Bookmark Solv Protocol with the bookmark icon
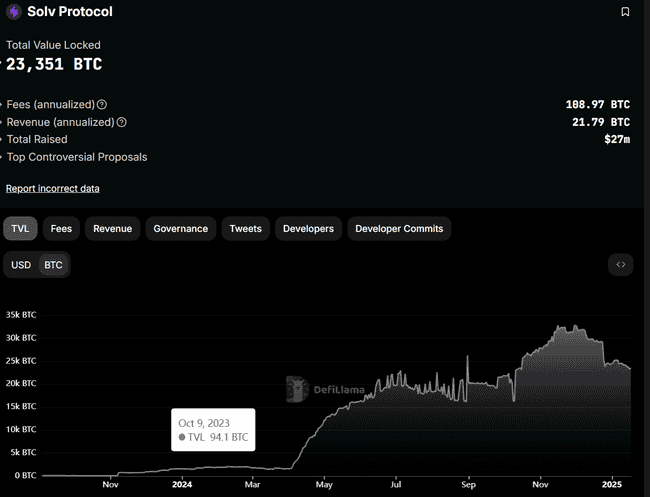 [x=625, y=13]
